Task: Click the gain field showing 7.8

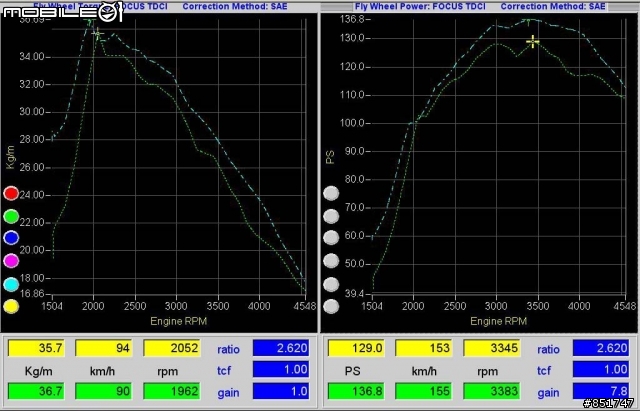Action: pyautogui.click(x=601, y=391)
